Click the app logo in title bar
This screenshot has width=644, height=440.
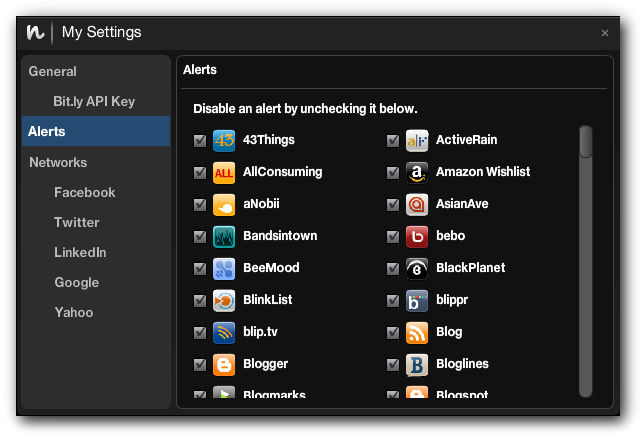tap(35, 32)
